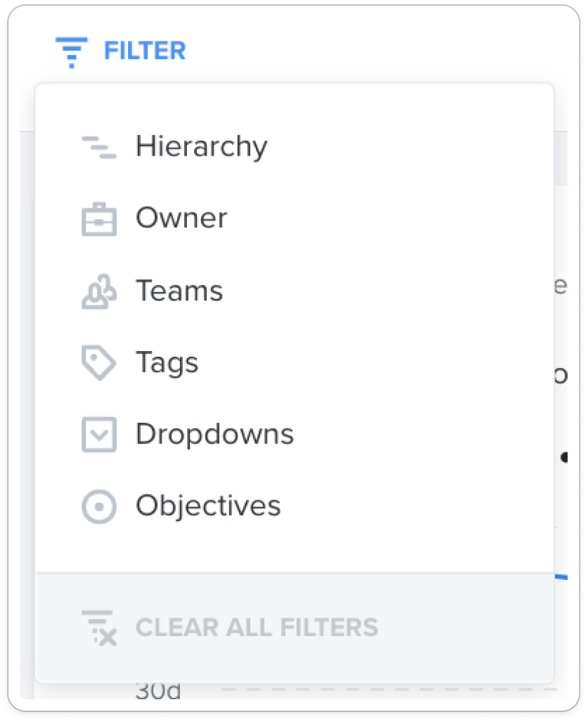Image resolution: width=588 pixels, height=722 pixels.
Task: Select the Hierarchy filter option
Action: pyautogui.click(x=295, y=147)
